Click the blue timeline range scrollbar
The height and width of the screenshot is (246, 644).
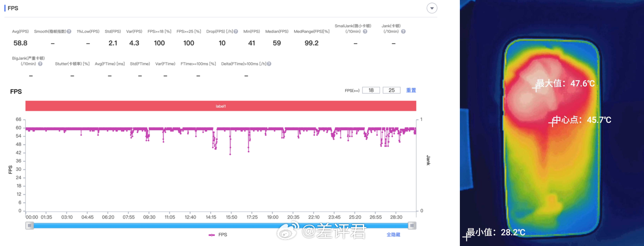(x=221, y=225)
